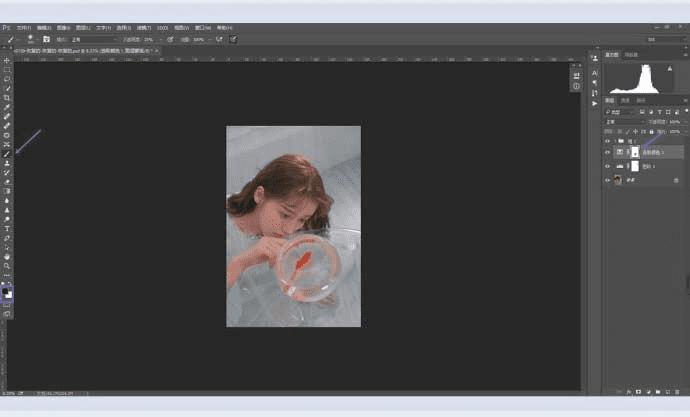Select the Blur tool
Image resolution: width=690 pixels, height=417 pixels.
(x=7, y=201)
